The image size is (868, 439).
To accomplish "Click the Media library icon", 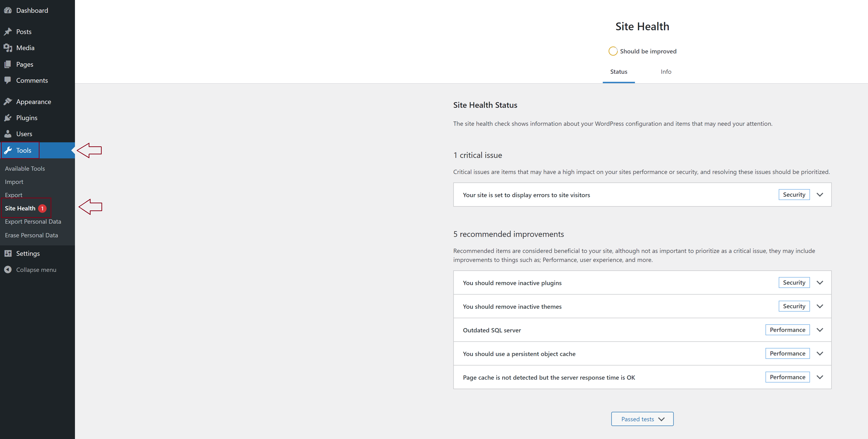I will pyautogui.click(x=8, y=48).
